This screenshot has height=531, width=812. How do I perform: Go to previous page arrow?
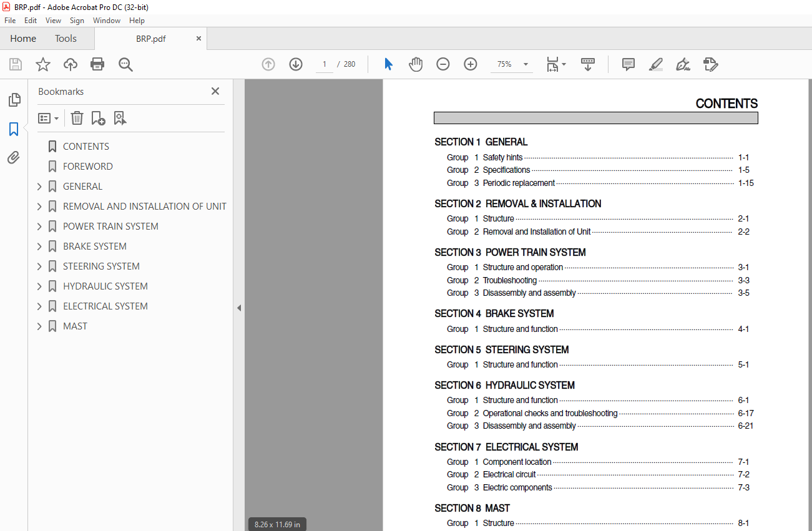(268, 64)
